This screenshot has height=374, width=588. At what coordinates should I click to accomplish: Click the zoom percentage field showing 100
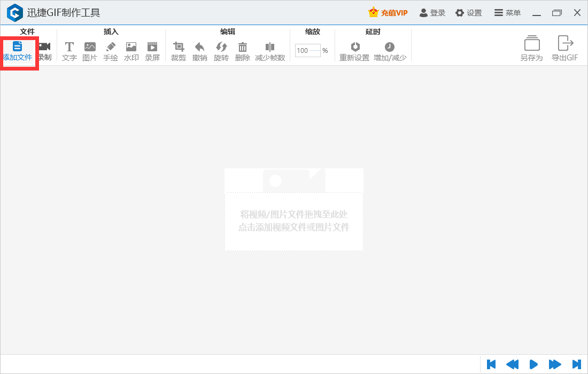pyautogui.click(x=307, y=51)
